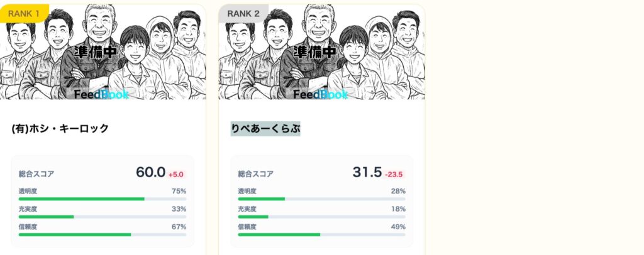
Task: Click the 総合スコア label in rank 1 card
Action: tap(36, 174)
